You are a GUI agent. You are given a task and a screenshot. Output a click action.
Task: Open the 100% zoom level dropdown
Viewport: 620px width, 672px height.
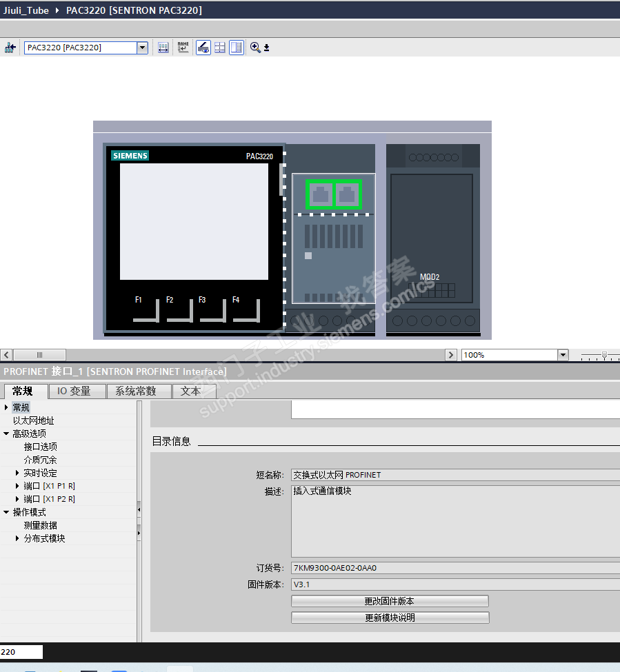tap(563, 355)
